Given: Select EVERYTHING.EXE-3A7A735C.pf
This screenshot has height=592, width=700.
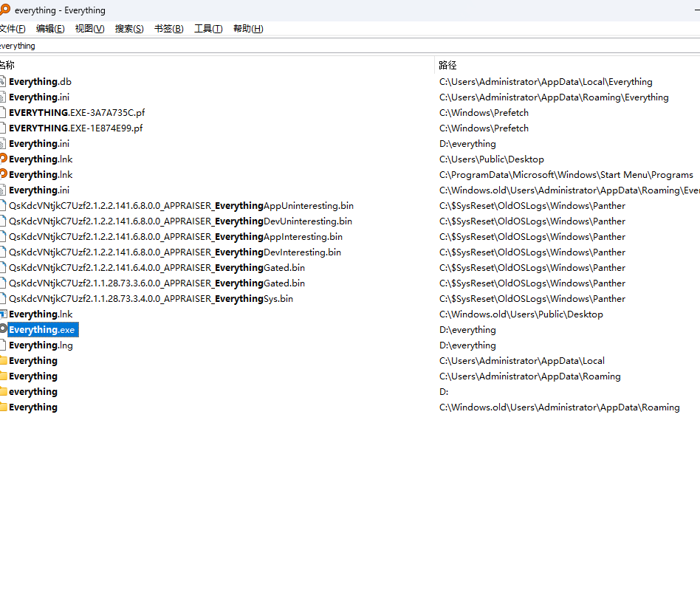Looking at the screenshot, I should point(77,112).
